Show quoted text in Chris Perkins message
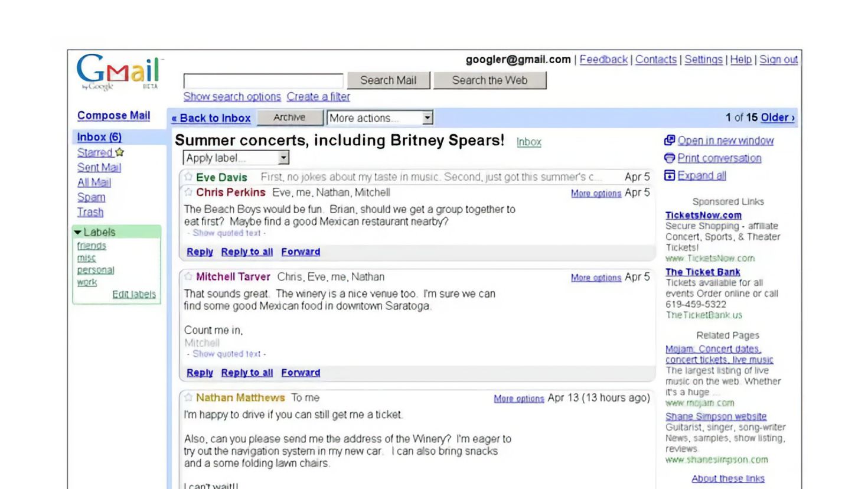 click(227, 233)
